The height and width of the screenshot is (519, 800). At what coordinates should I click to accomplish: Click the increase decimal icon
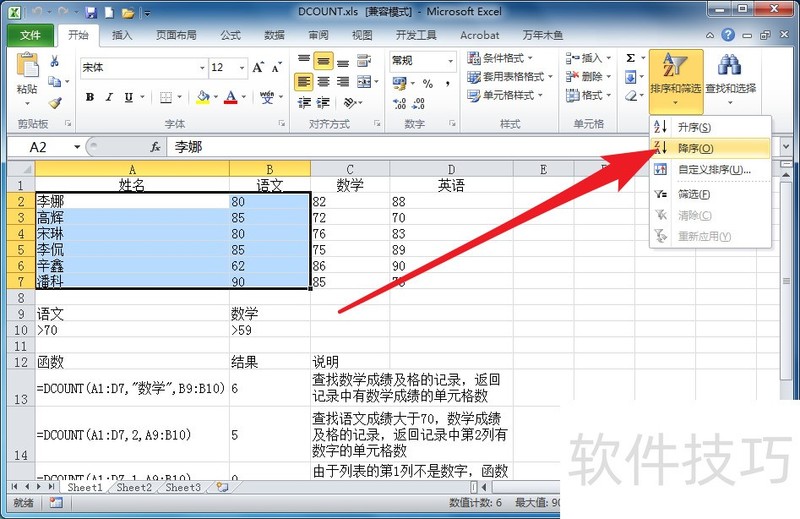(x=399, y=104)
